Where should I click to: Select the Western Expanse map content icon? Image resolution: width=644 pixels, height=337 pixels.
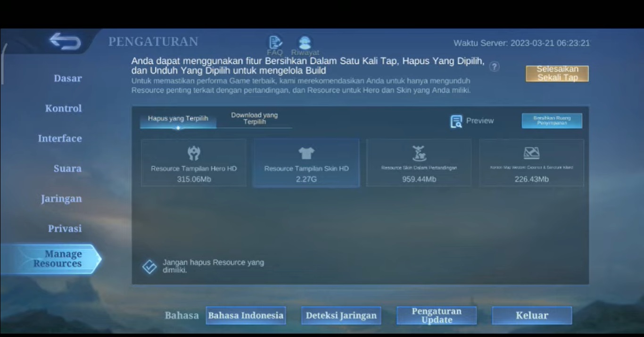point(531,153)
